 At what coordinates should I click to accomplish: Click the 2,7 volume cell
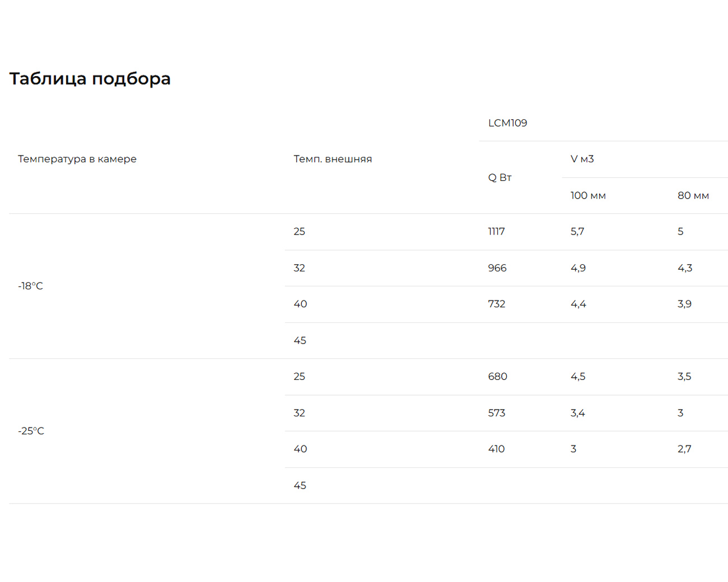click(x=684, y=449)
